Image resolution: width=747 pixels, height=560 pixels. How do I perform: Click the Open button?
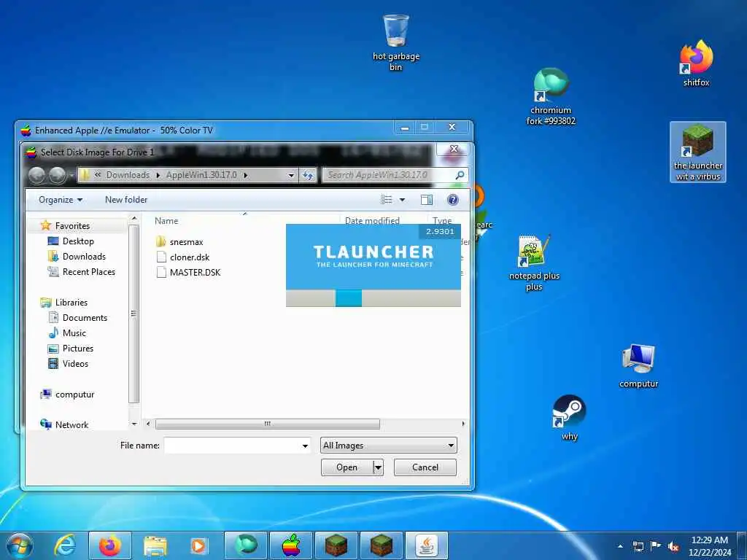click(x=347, y=467)
